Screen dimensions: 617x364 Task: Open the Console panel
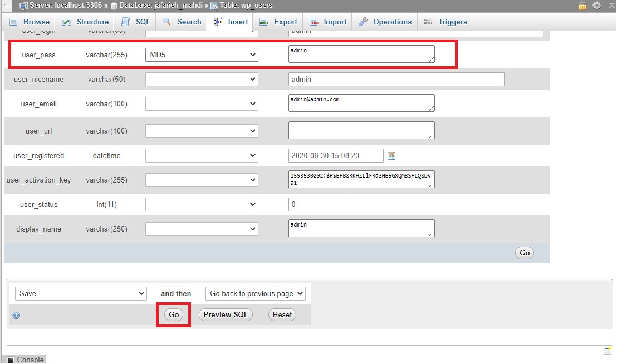[25, 360]
